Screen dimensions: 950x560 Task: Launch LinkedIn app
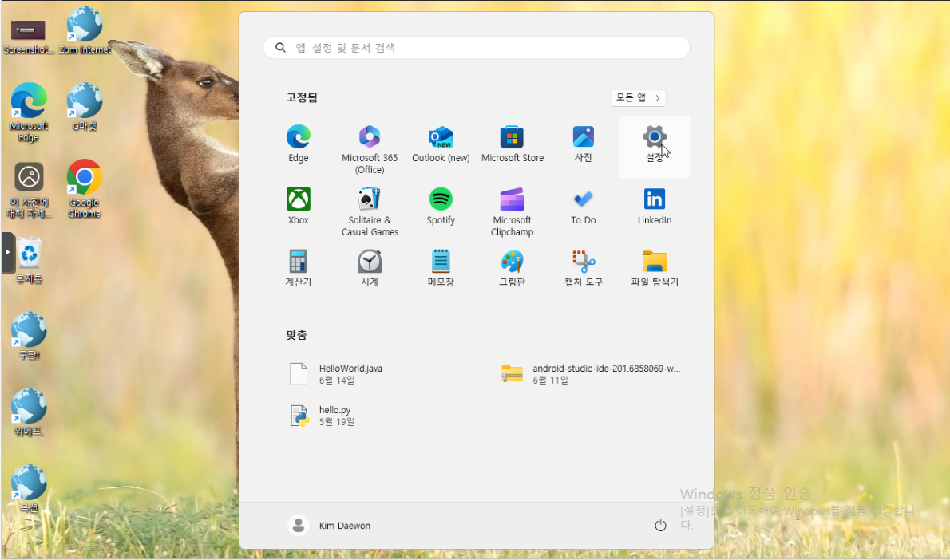(x=655, y=207)
